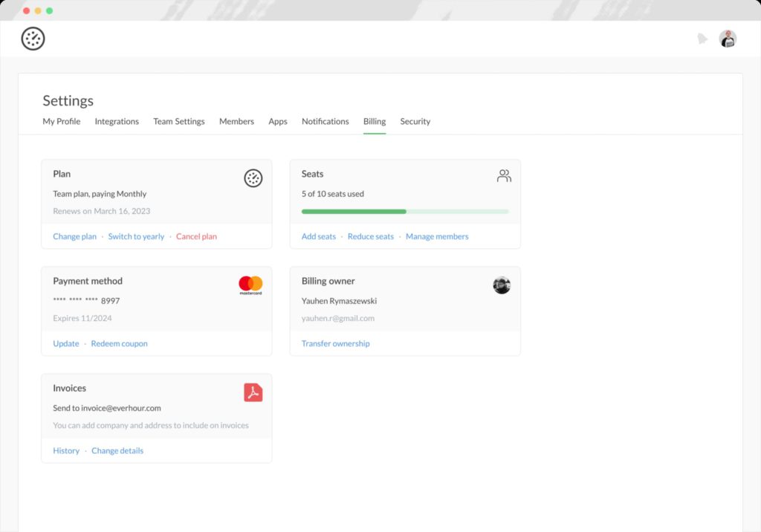Click the profile avatar in the top bar
Image resolution: width=761 pixels, height=532 pixels.
tap(728, 38)
